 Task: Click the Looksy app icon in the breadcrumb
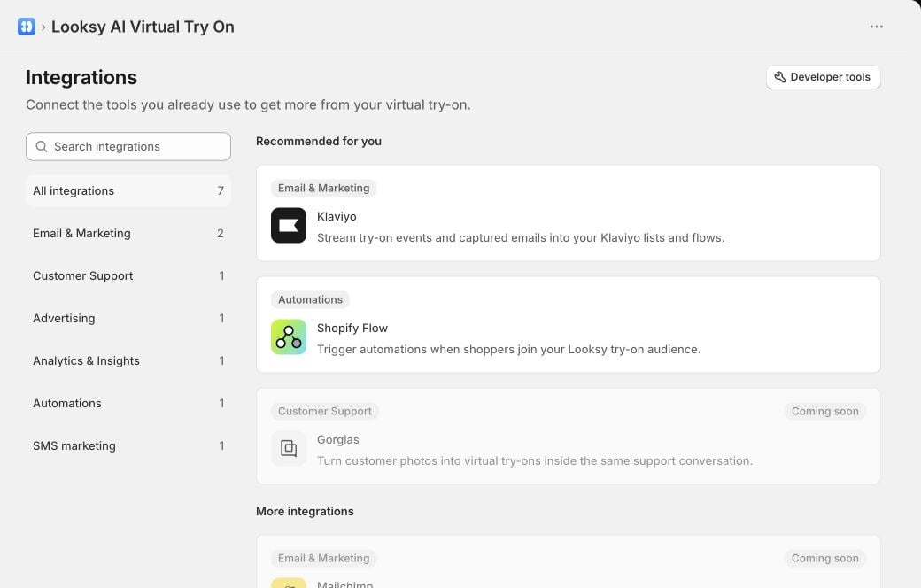pos(27,27)
